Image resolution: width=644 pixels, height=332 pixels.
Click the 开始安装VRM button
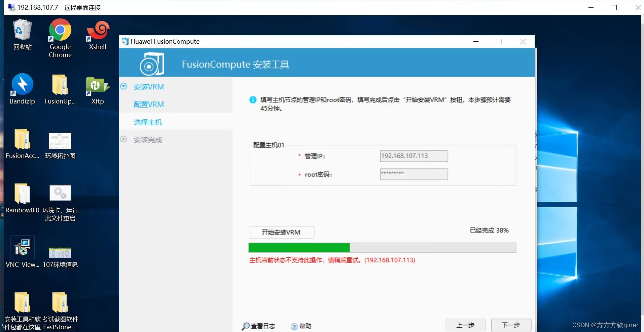[x=281, y=232]
